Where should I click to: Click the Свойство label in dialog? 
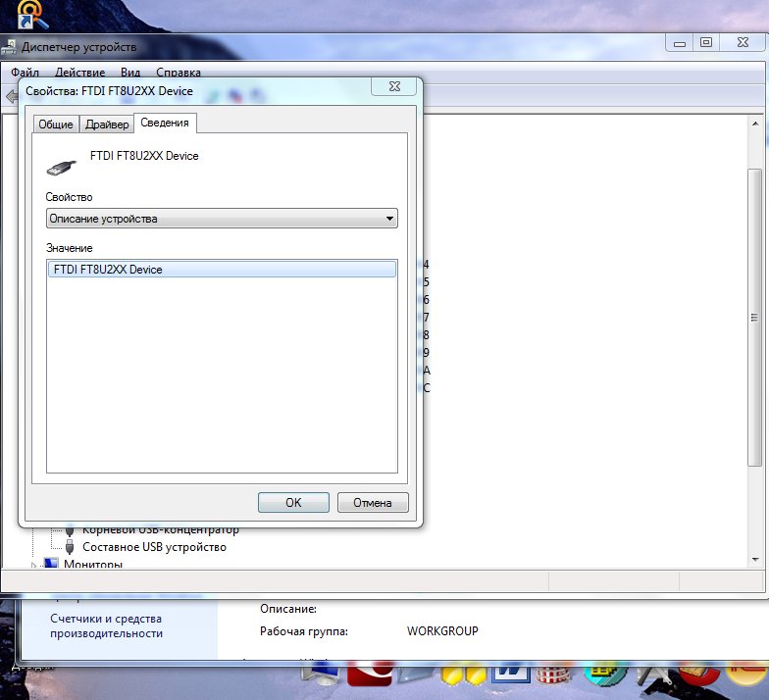click(x=69, y=197)
